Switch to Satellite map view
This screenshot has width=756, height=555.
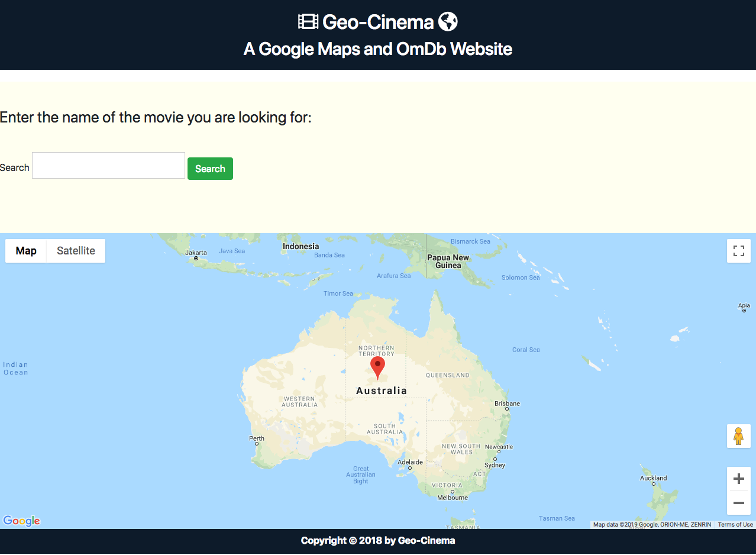(76, 251)
